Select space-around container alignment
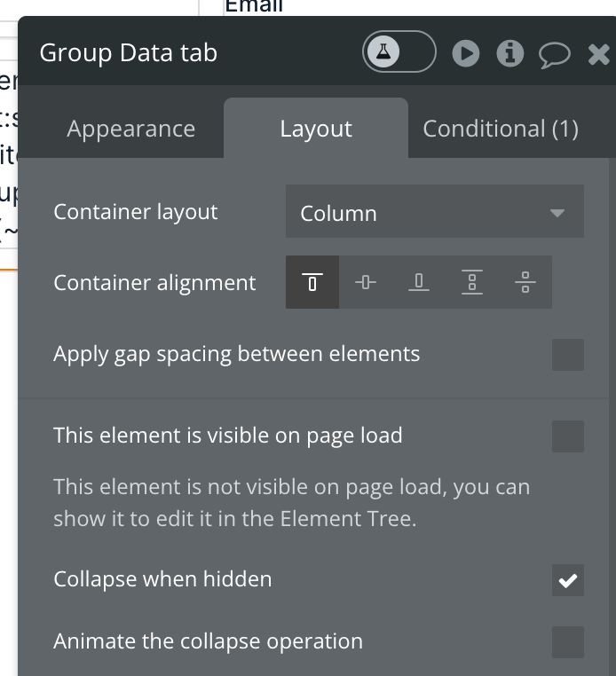The image size is (616, 676). coord(525,283)
